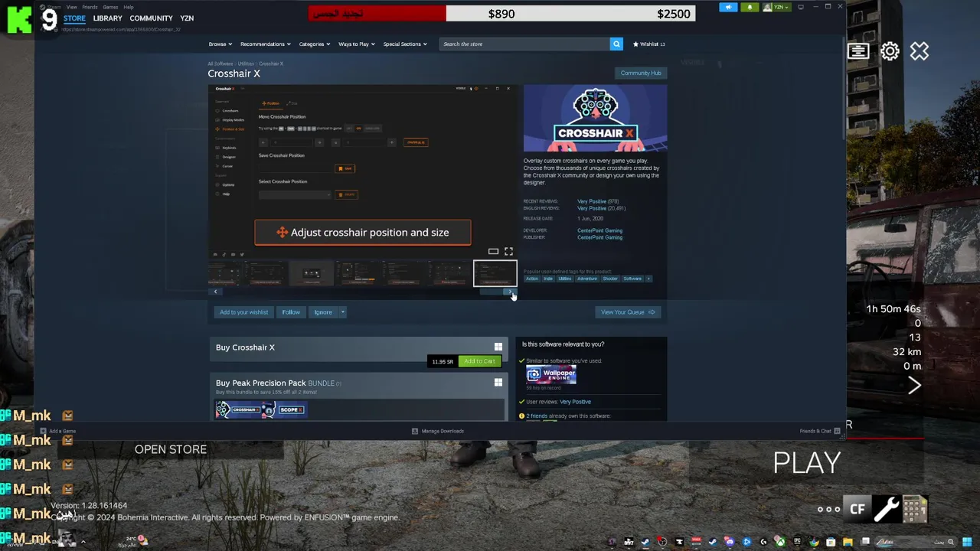Open Microsoft Store from taskbar
The height and width of the screenshot is (551, 980).
pos(831,542)
